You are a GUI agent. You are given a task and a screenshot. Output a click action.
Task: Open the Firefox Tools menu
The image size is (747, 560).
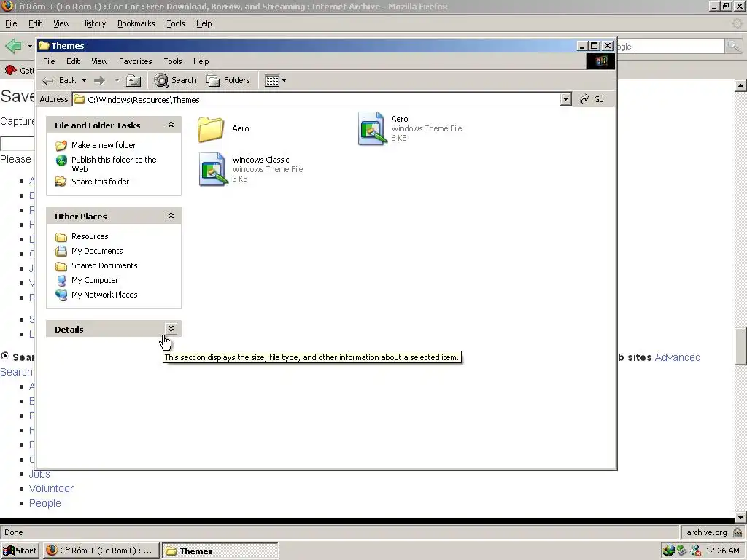[175, 23]
